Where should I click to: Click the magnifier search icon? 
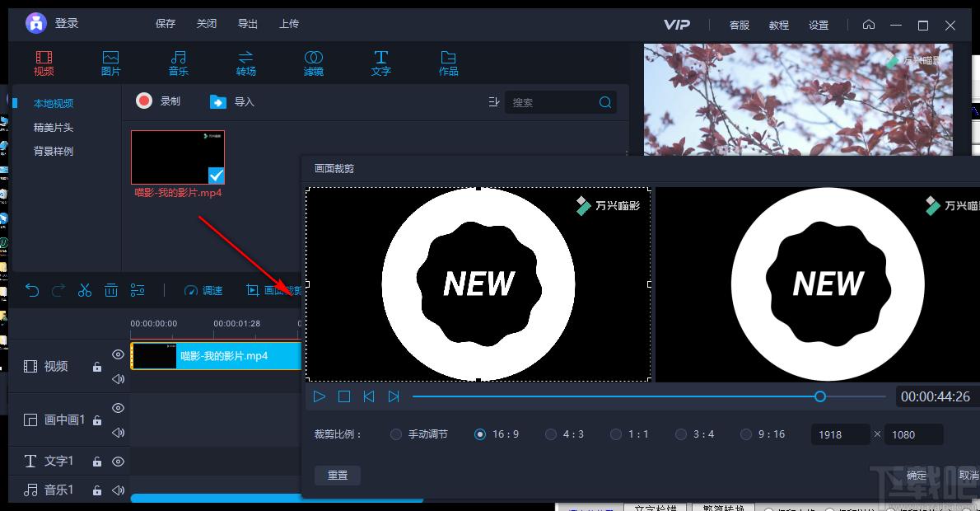click(605, 102)
